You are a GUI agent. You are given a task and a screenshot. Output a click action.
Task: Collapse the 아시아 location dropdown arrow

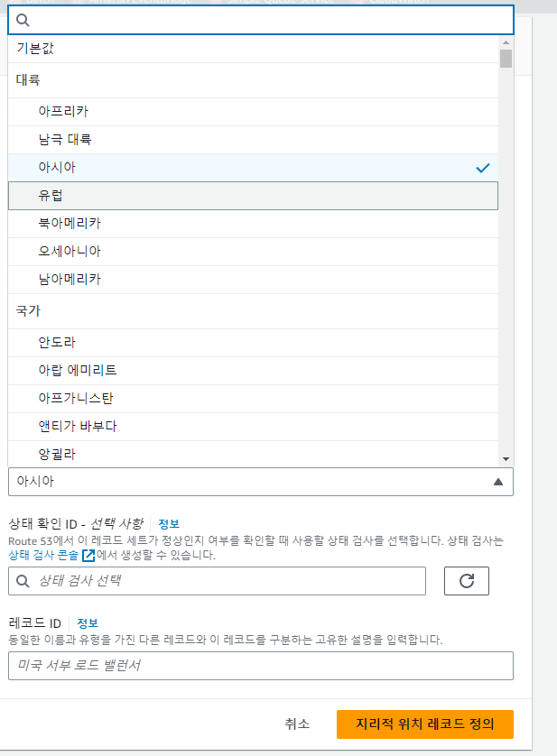[x=497, y=482]
